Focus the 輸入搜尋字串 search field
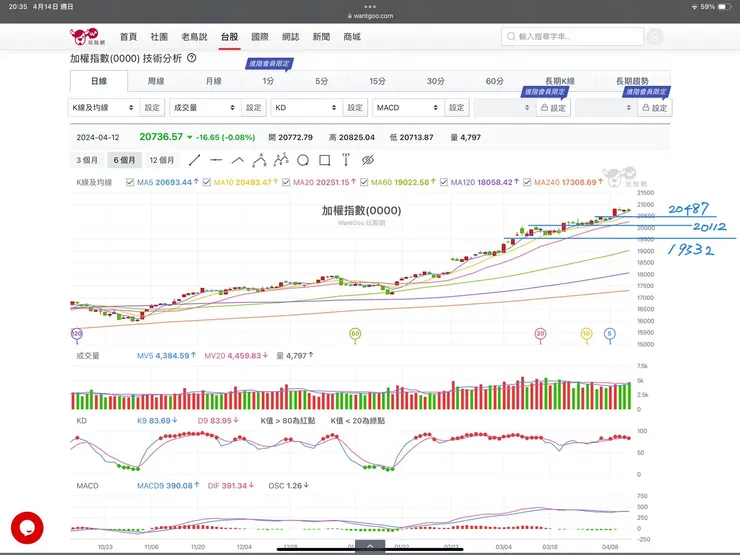This screenshot has width=740, height=555. click(x=572, y=36)
